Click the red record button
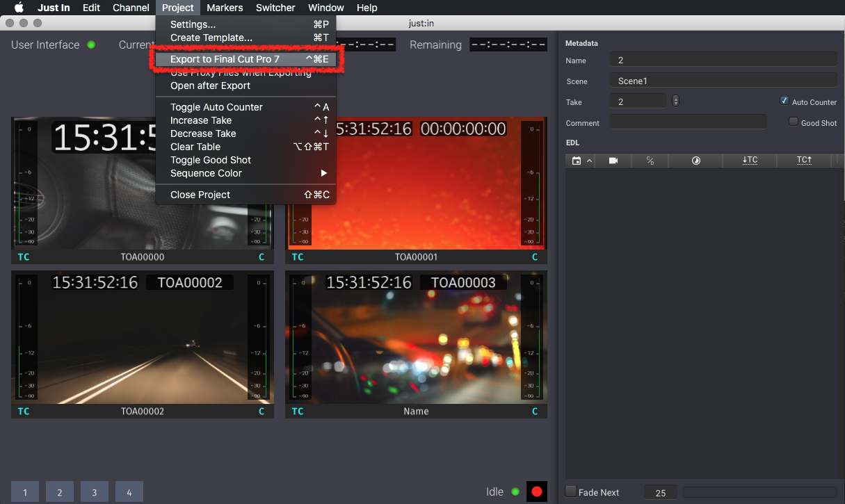845x504 pixels. (x=537, y=491)
